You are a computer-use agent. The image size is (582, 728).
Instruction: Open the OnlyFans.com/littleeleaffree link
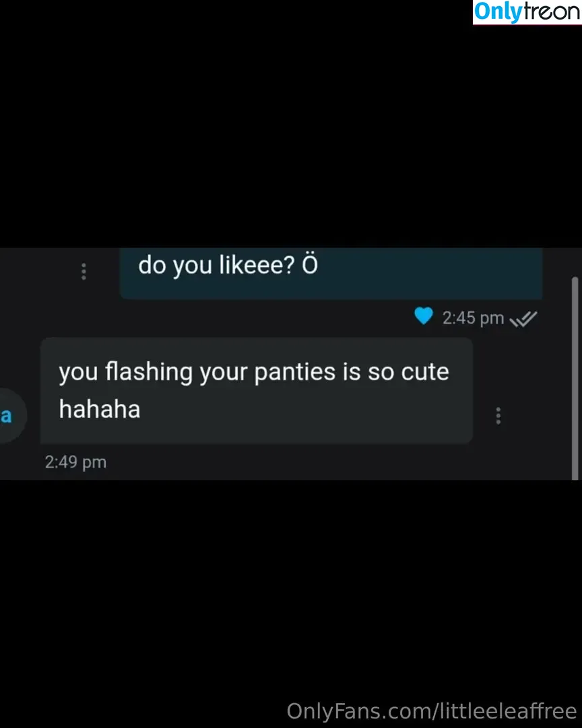pos(432,711)
